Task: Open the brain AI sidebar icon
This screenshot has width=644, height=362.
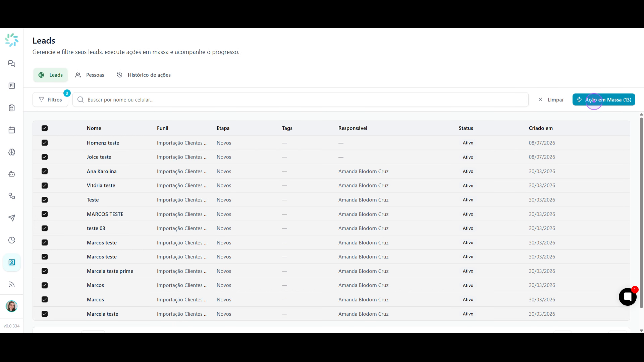Action: [x=12, y=152]
